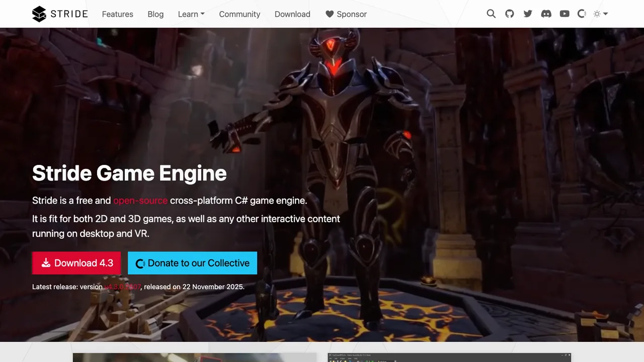Click the Stride Game Engine heading

point(129,173)
